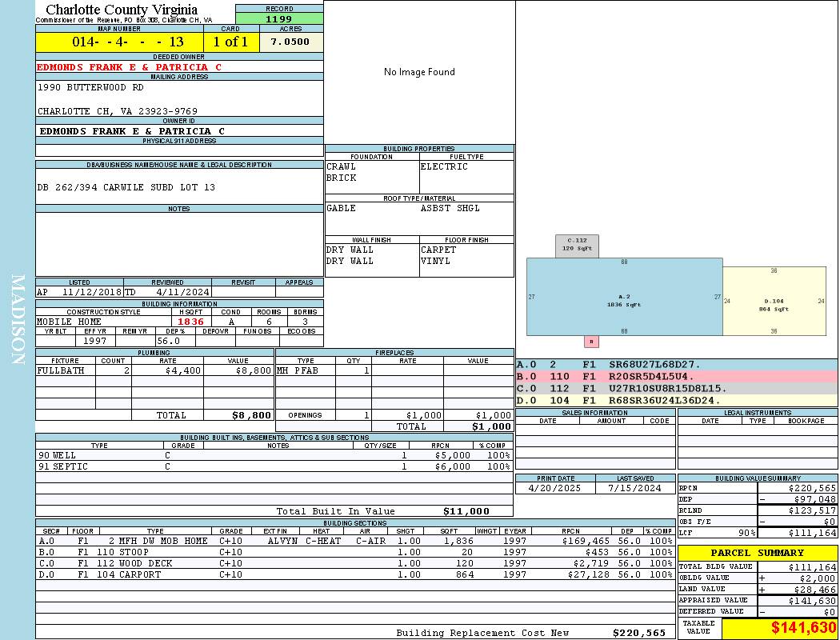The width and height of the screenshot is (840, 640).
Task: Select the pink B.0 110 sketch code row
Action: pos(677,377)
